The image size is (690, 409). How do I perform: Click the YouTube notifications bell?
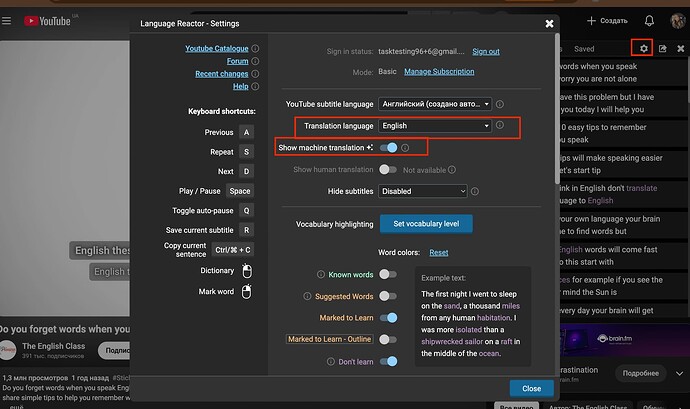click(649, 21)
